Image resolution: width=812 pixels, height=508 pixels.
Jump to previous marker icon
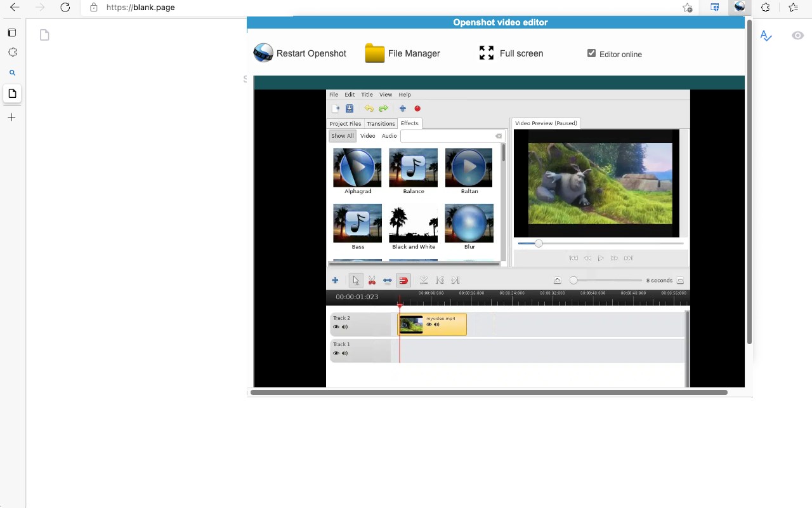click(x=440, y=280)
